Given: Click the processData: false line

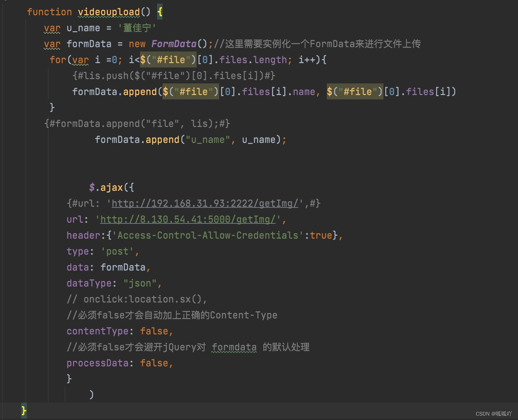Looking at the screenshot, I should [x=120, y=363].
